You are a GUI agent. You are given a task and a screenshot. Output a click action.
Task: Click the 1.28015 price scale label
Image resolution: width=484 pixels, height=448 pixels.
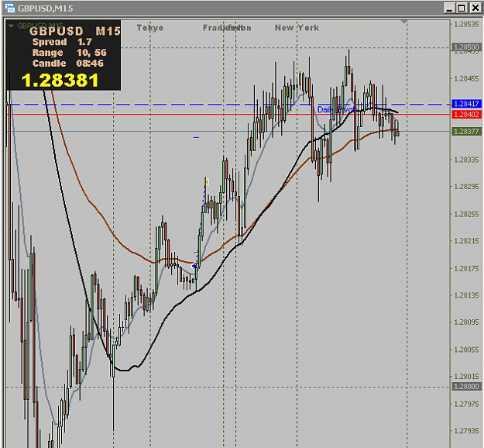(x=467, y=377)
